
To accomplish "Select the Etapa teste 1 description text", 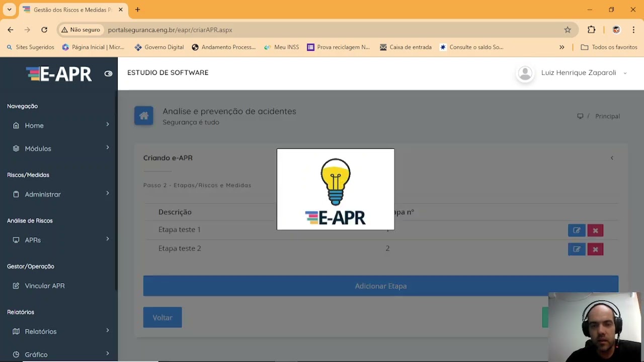I will pos(180,229).
